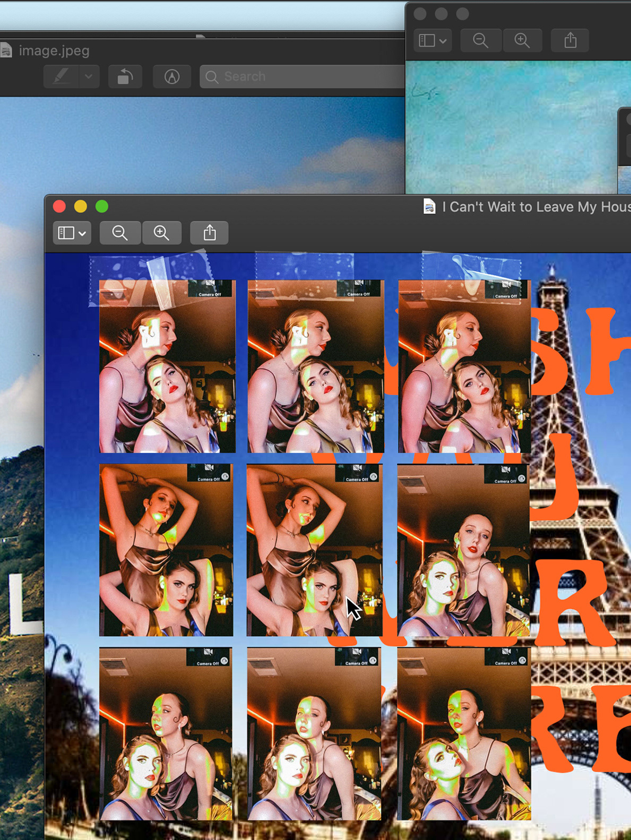Screen dimensions: 631x840
Task: Select the bottom-right photo in the grid
Action: click(464, 734)
